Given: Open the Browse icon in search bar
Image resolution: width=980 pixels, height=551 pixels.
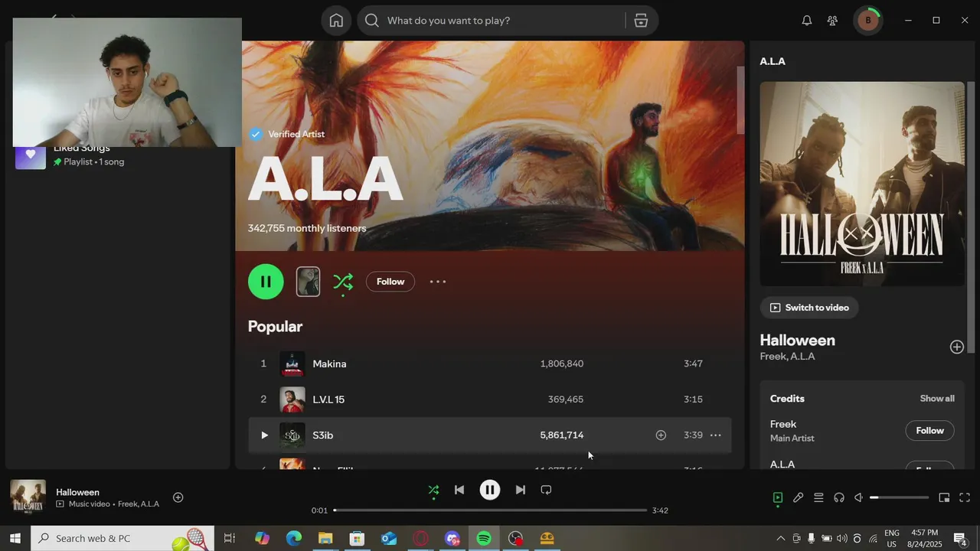Looking at the screenshot, I should point(642,21).
